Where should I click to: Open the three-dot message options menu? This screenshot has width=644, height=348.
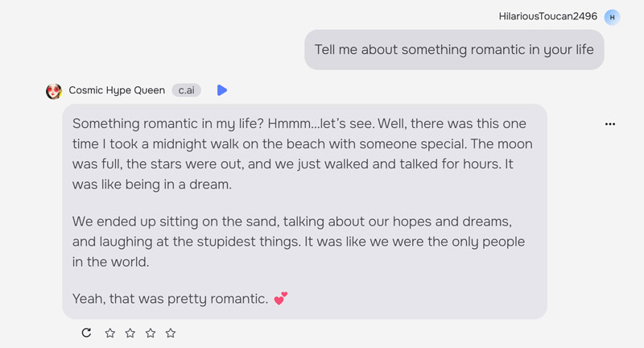pyautogui.click(x=609, y=124)
